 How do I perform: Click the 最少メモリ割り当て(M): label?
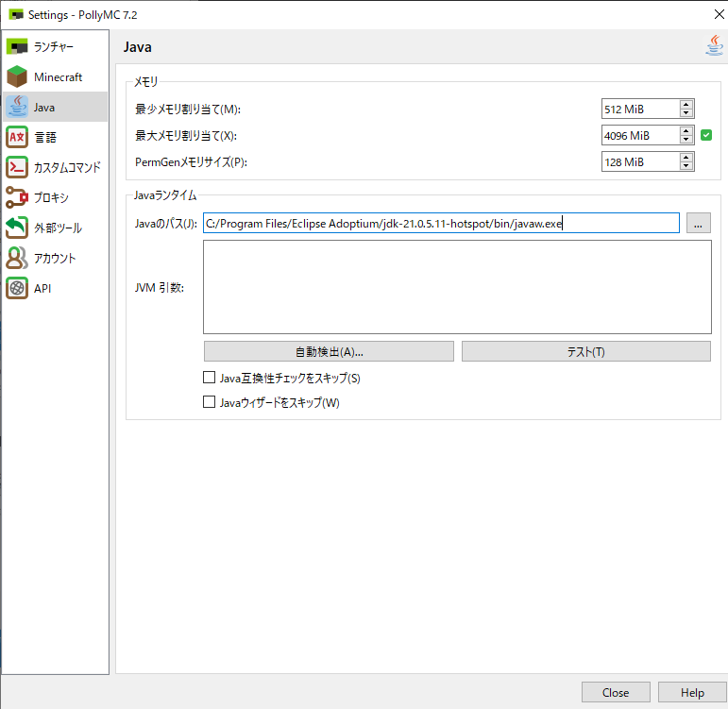(x=188, y=110)
